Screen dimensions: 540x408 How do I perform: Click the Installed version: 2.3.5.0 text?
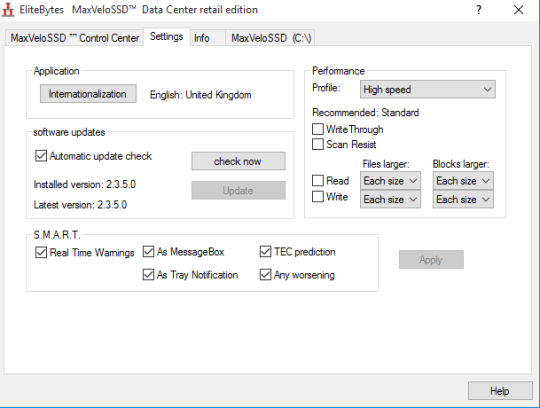tap(85, 185)
